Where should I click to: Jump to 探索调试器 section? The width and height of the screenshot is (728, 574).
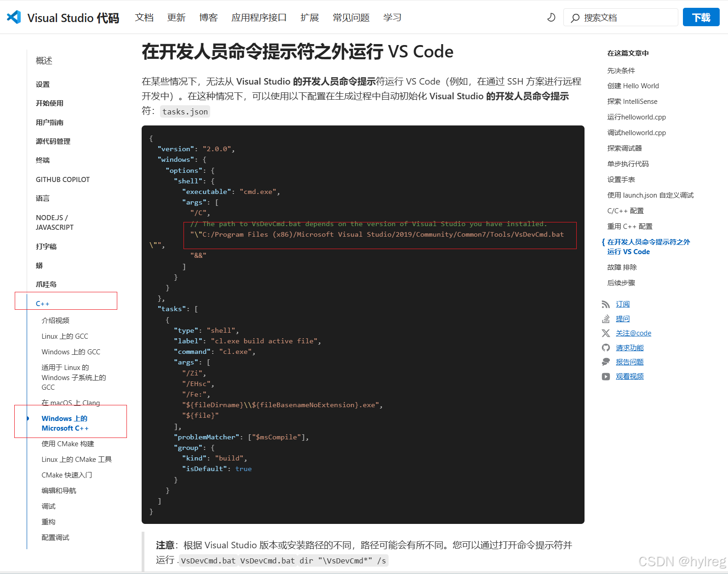(x=625, y=148)
